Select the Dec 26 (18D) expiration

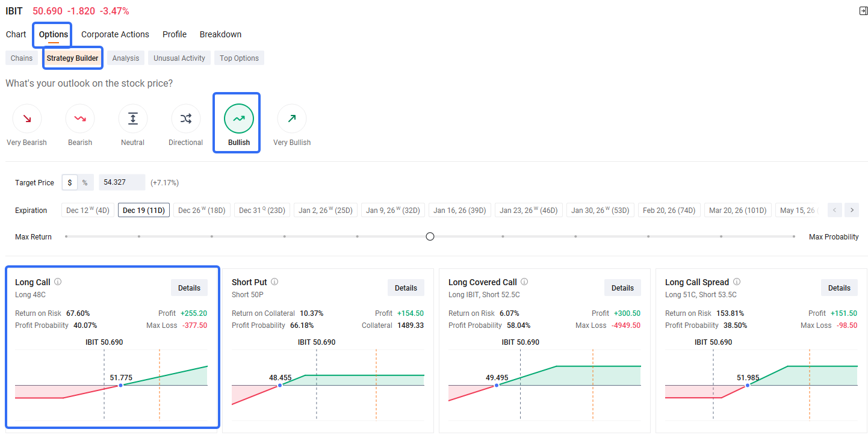coord(202,210)
